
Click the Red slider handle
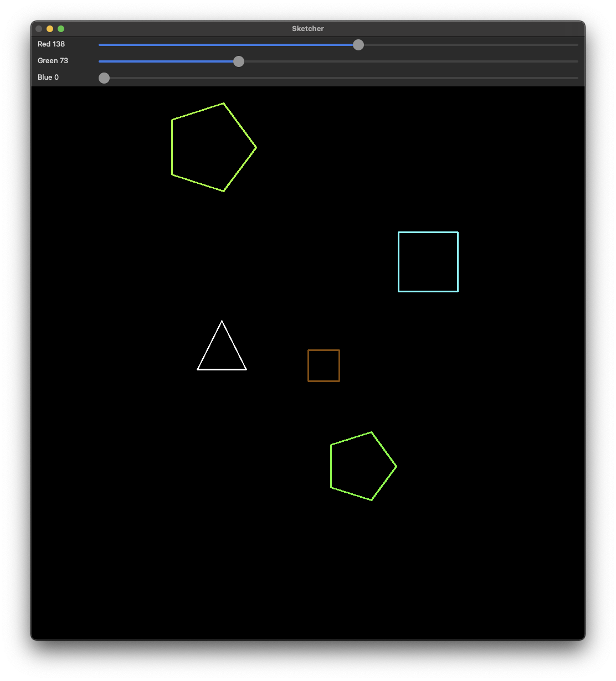tap(358, 45)
